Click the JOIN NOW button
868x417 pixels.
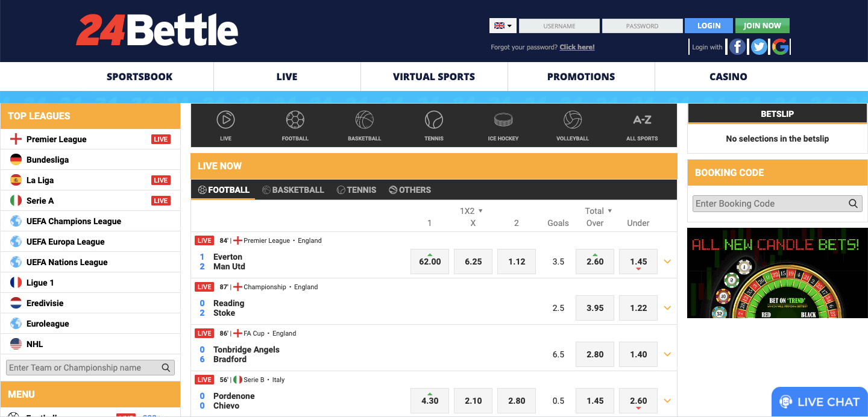tap(762, 25)
